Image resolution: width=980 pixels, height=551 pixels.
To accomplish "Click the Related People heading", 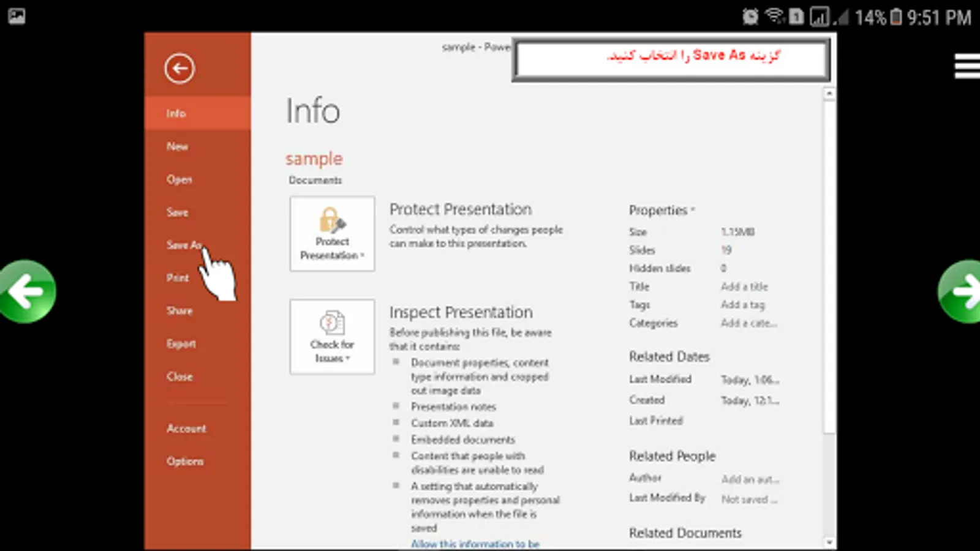I will pyautogui.click(x=673, y=456).
